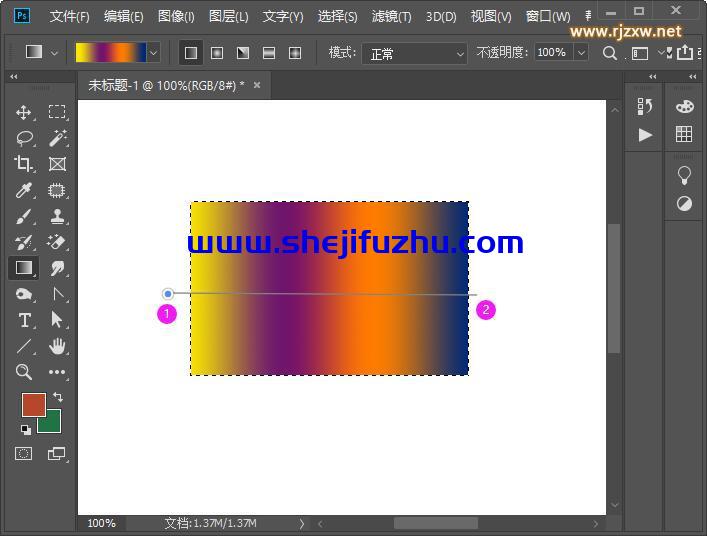Image resolution: width=707 pixels, height=536 pixels.
Task: Select the Clone Stamp tool
Action: pos(57,216)
